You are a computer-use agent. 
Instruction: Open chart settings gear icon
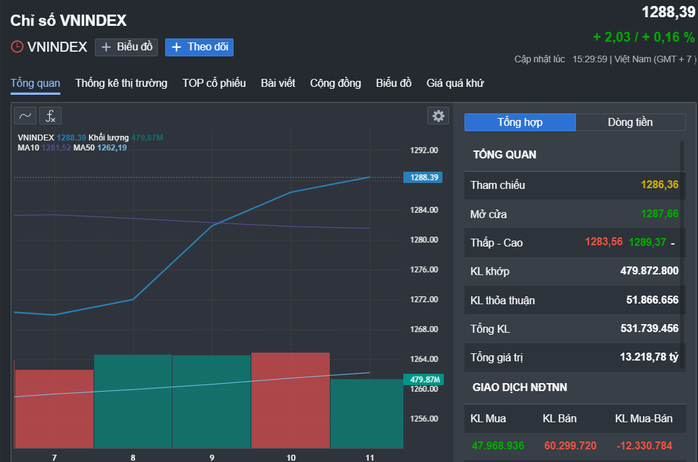click(438, 116)
